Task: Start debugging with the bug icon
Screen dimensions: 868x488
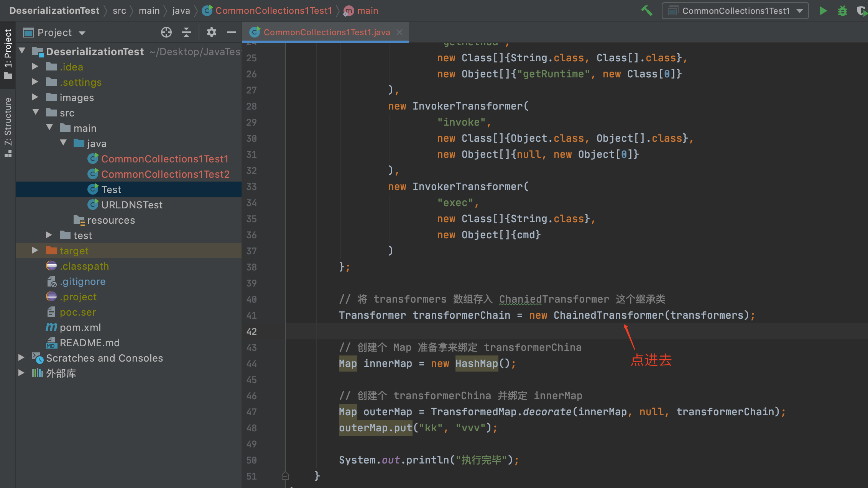Action: click(842, 11)
